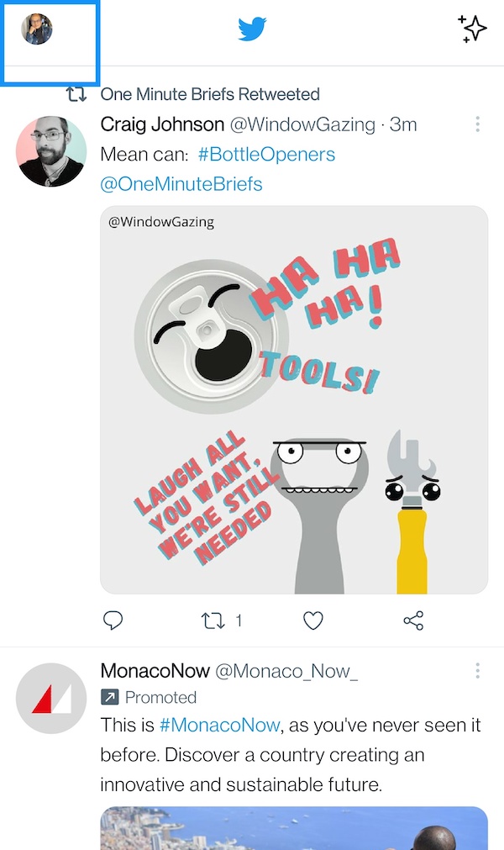Like Craig Johnson's tweet
This screenshot has width=504, height=850.
pos(312,620)
